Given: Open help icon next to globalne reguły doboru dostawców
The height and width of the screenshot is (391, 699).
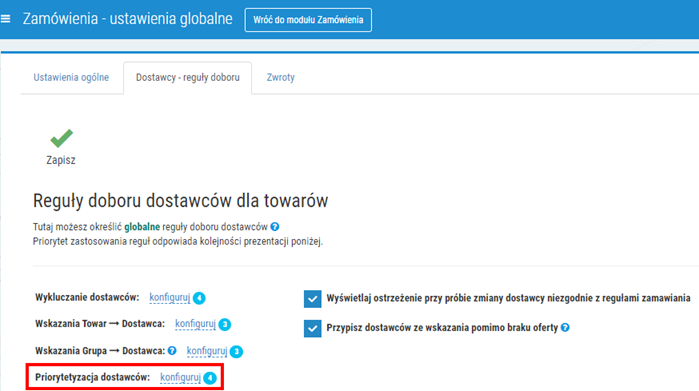Looking at the screenshot, I should (x=275, y=226).
